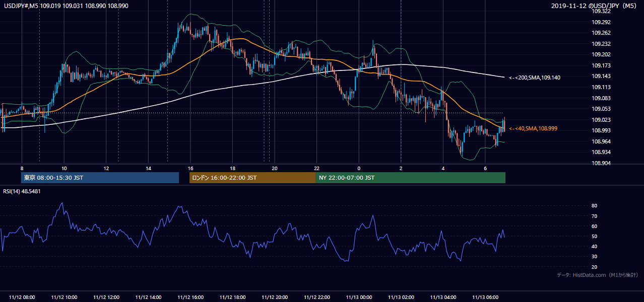Click the 11/12 16:00 date label
The width and height of the screenshot is (644, 302).
190,297
